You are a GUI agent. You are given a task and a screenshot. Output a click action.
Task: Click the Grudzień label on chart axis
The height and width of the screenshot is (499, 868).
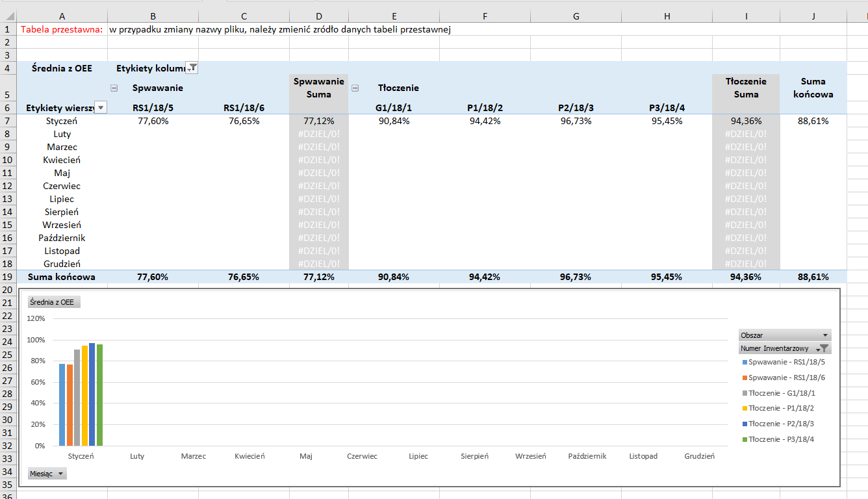[699, 456]
